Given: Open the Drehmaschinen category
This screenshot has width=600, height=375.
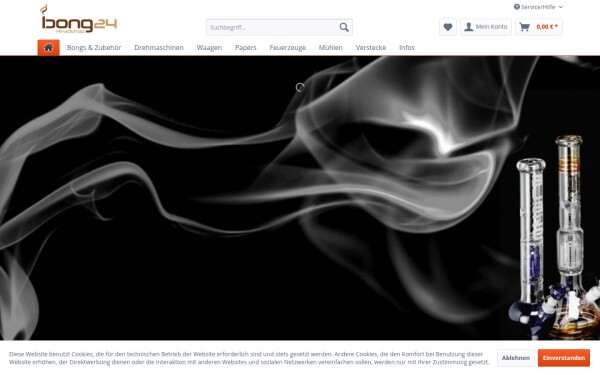Looking at the screenshot, I should coord(159,47).
